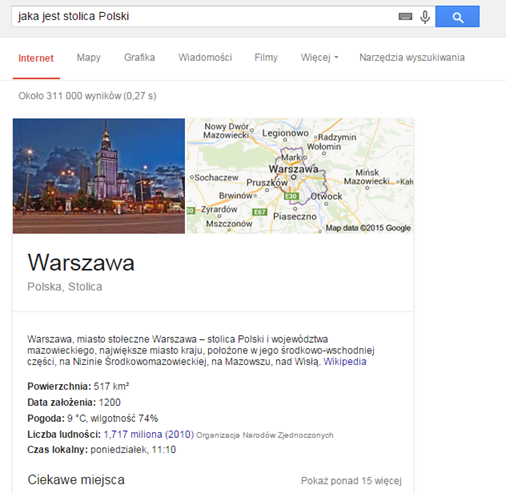Click Pokaż ponad 15 więcej
The height and width of the screenshot is (493, 506).
coord(351,481)
